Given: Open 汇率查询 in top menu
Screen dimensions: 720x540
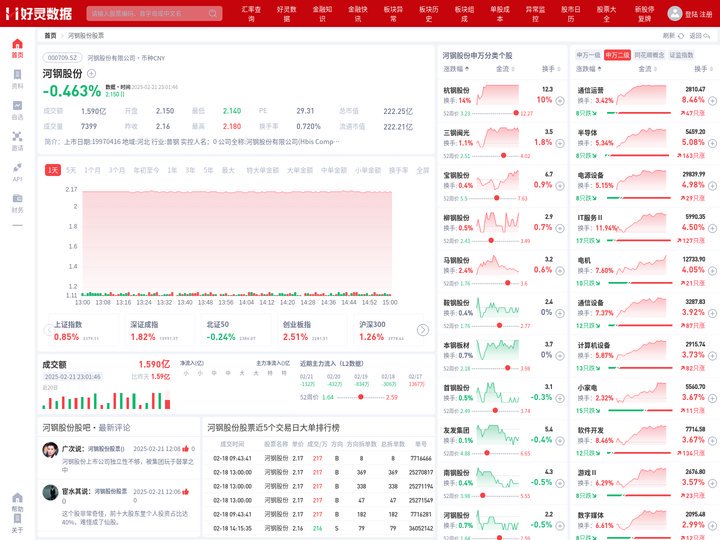Looking at the screenshot, I should click(251, 14).
